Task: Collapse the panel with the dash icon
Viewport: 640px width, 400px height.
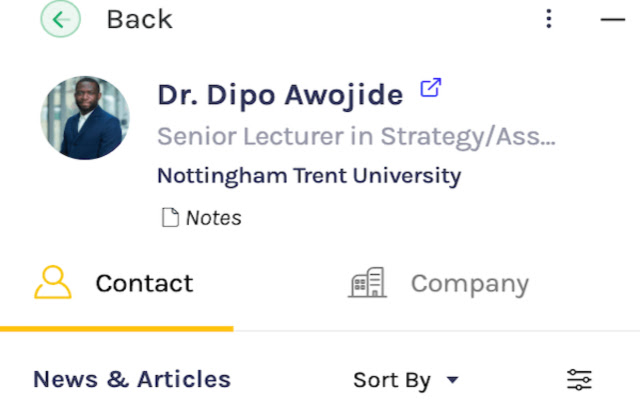Action: point(612,19)
